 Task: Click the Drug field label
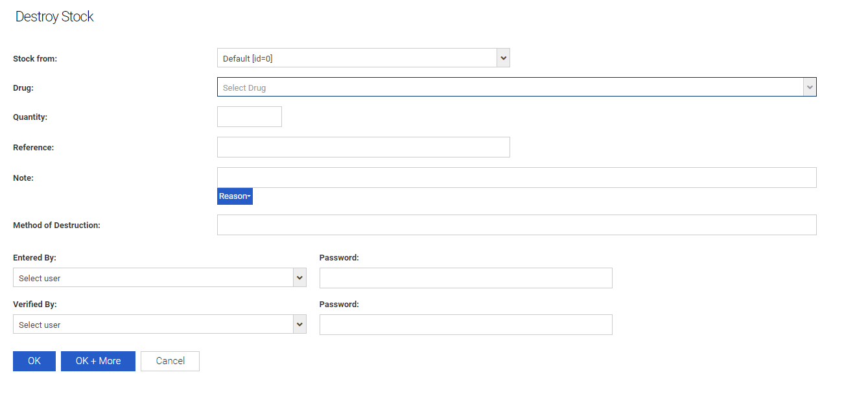[x=23, y=87]
